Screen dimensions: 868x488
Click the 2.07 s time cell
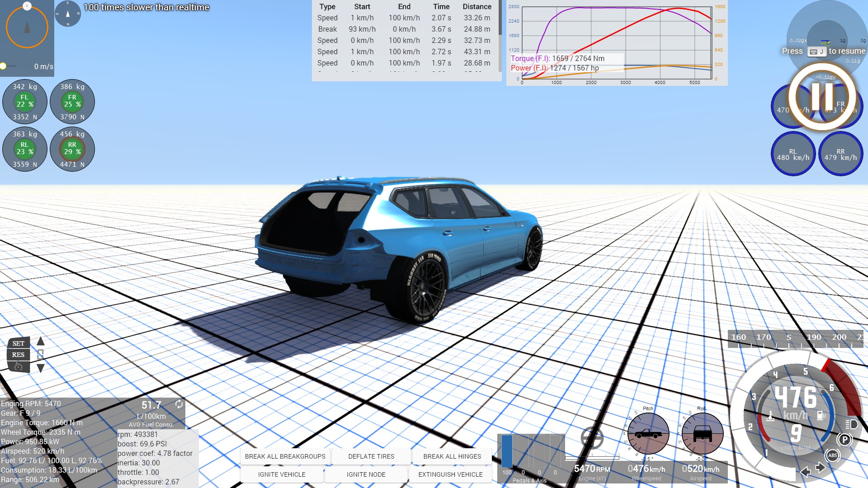point(441,18)
